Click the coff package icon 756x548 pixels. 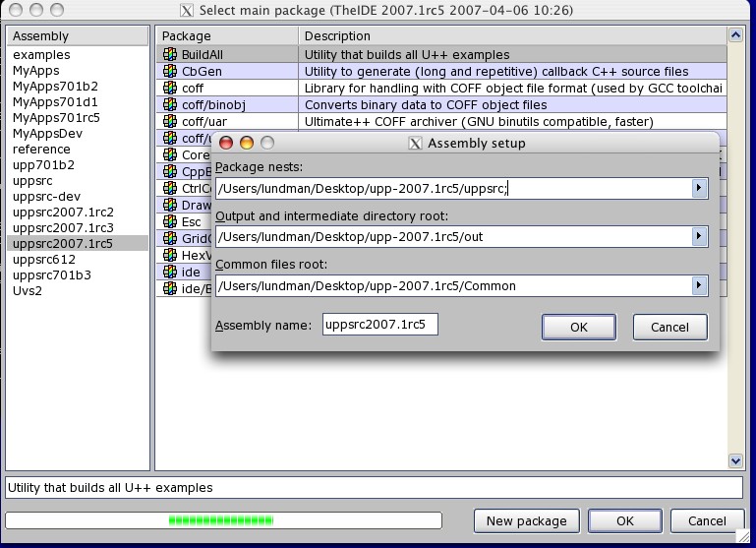170,89
